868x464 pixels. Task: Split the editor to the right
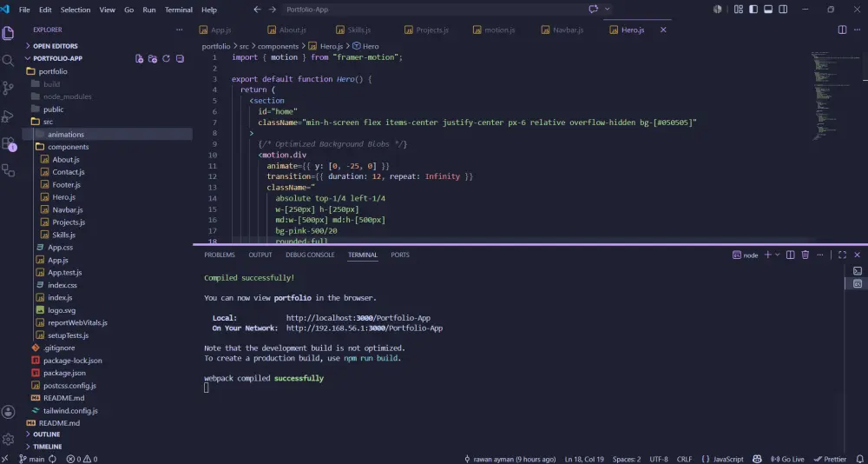[842, 30]
